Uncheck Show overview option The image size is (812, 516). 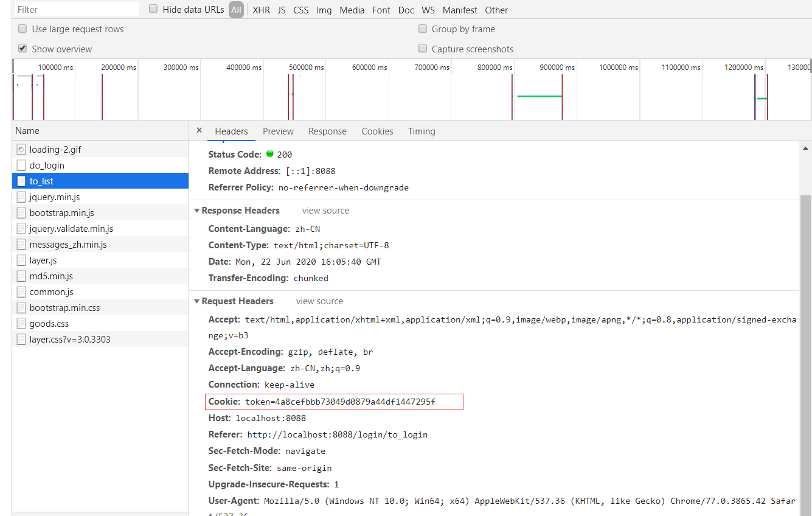pyautogui.click(x=23, y=48)
